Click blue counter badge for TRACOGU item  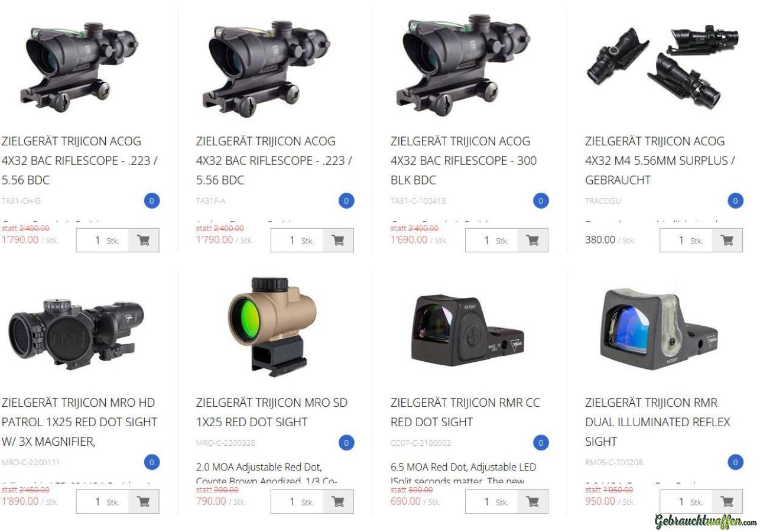tap(736, 201)
